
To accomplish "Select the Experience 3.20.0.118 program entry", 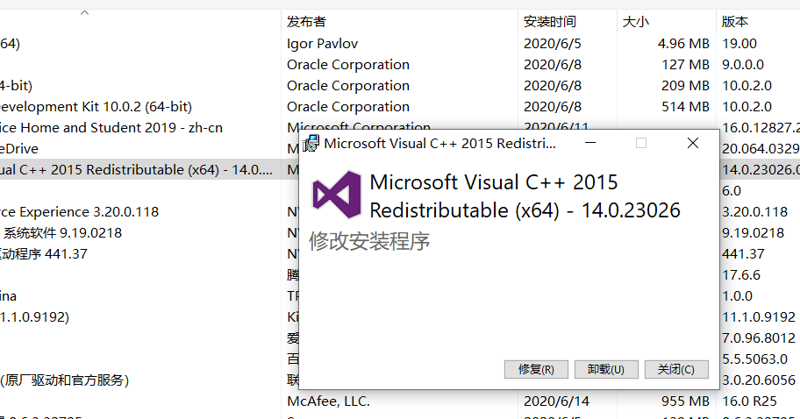I will (x=78, y=211).
